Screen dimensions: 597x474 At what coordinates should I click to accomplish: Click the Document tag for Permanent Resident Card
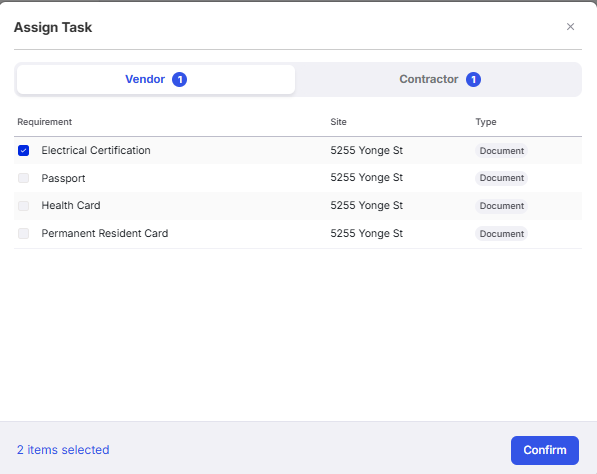coord(501,233)
